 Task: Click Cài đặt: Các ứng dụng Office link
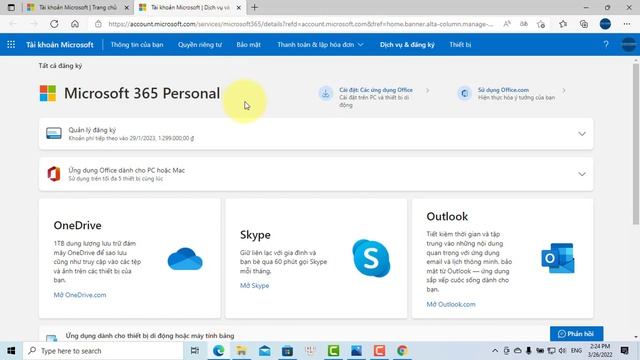(376, 90)
